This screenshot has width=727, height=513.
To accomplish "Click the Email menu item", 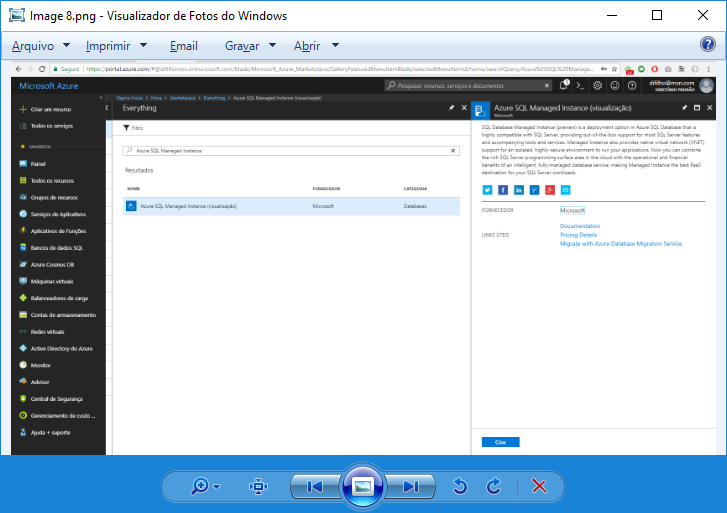I will point(184,46).
